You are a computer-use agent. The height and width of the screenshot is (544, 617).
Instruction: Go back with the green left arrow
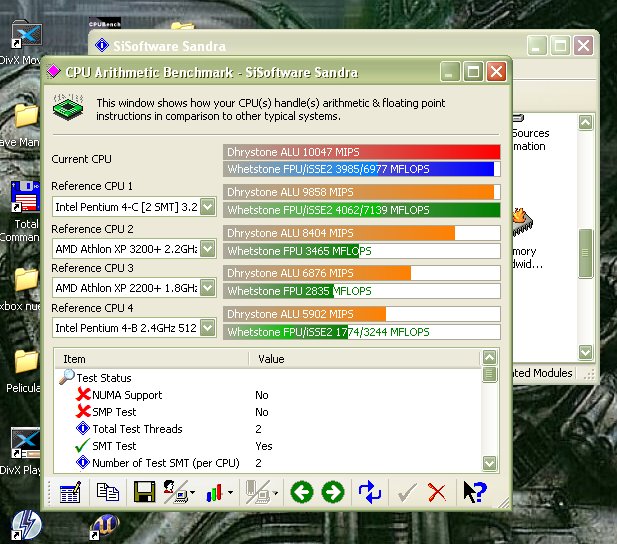tap(302, 492)
